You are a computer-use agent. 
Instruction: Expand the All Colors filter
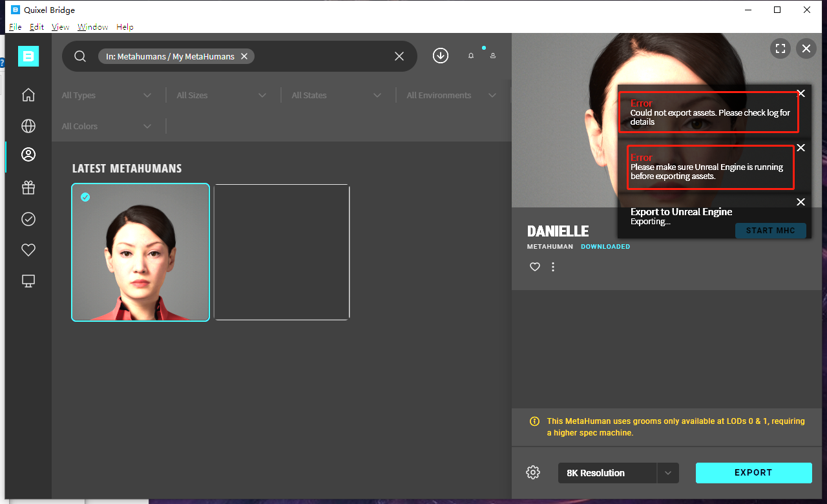coord(107,126)
